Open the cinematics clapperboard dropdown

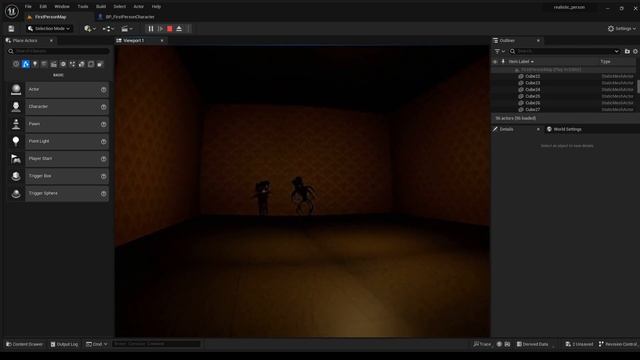[127, 29]
